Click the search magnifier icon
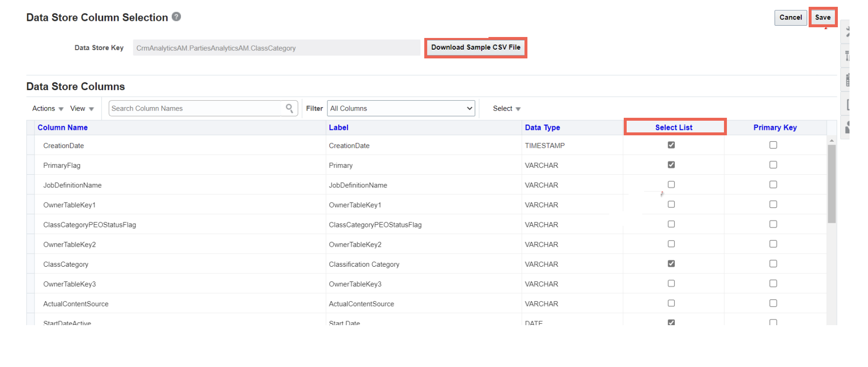Viewport: 868px width, 367px height. point(289,108)
